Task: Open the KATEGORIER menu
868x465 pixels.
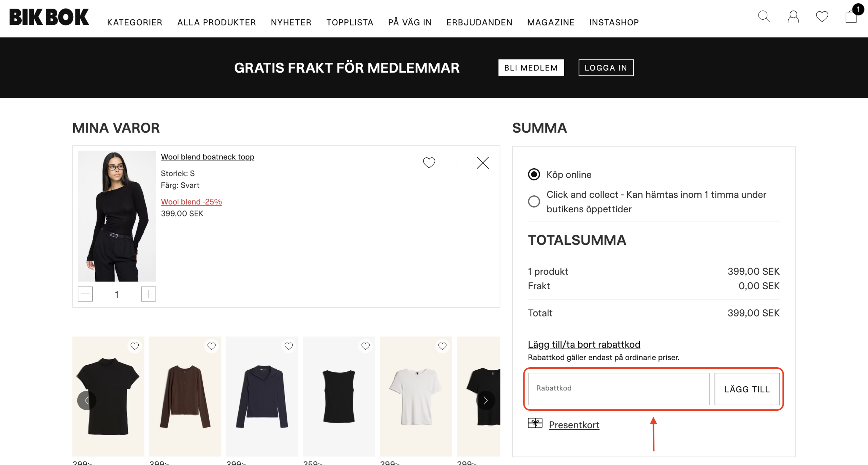Action: point(135,22)
